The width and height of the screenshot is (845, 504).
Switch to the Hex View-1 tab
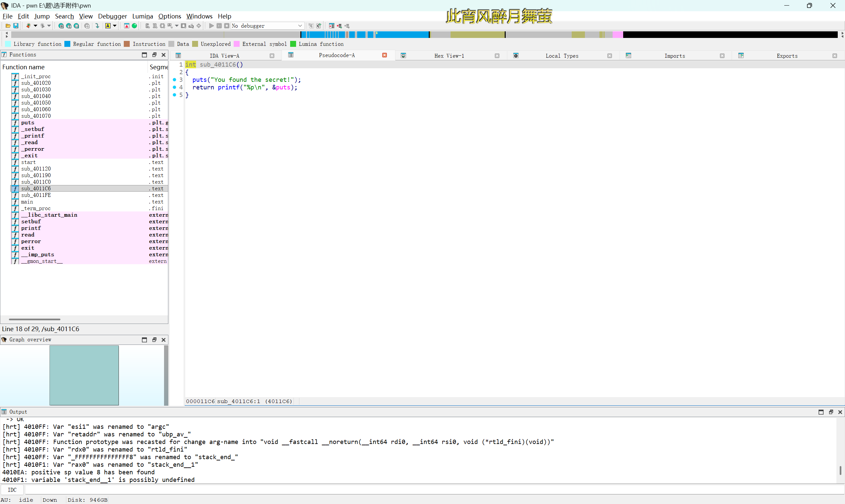point(449,55)
